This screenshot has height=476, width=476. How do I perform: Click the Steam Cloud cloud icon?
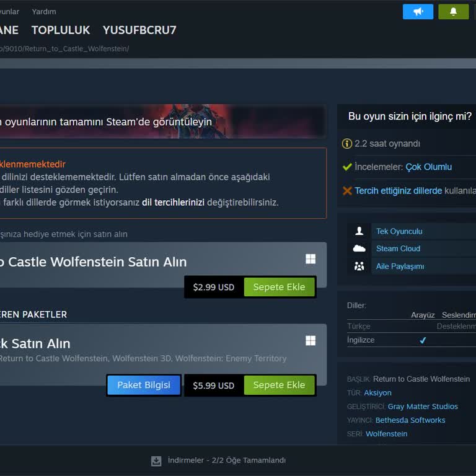(x=359, y=249)
